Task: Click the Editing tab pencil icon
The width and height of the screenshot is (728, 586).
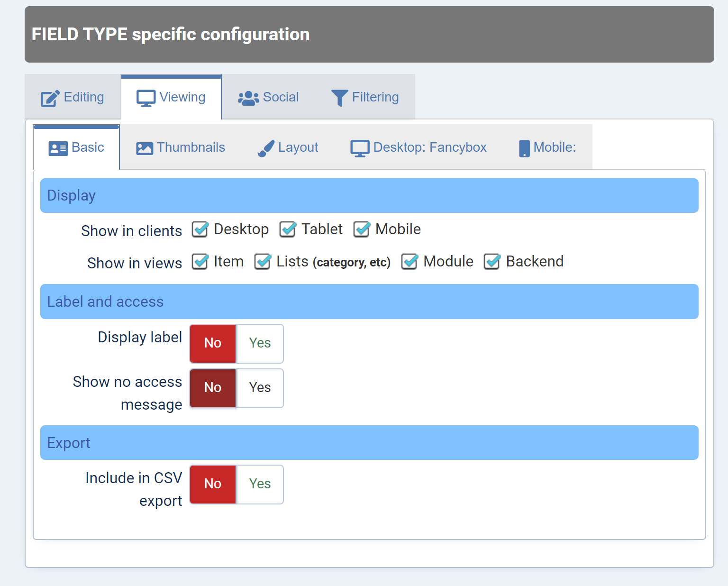Action: [x=50, y=98]
